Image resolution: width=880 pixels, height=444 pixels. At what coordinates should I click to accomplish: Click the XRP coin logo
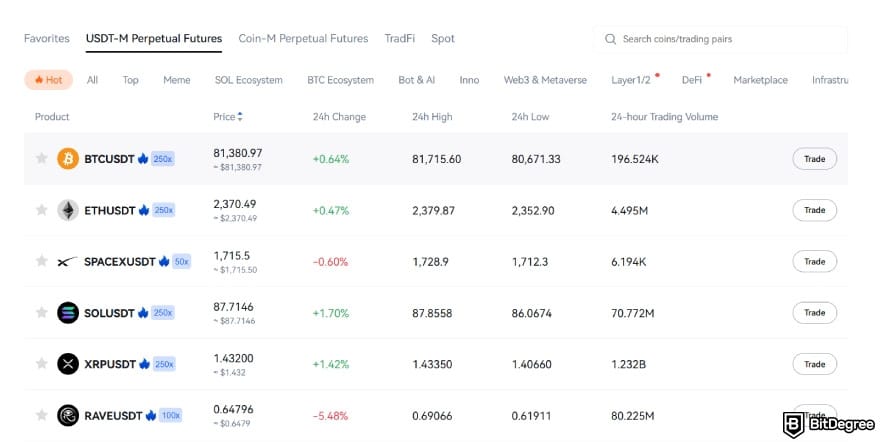point(68,364)
